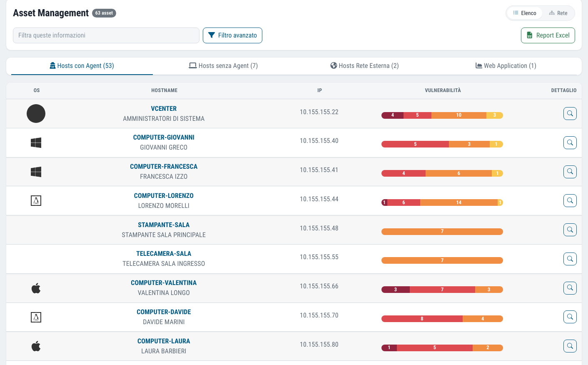Image resolution: width=588 pixels, height=365 pixels.
Task: Open the COMPUTER-DAVIDE hostname link
Action: tap(164, 312)
